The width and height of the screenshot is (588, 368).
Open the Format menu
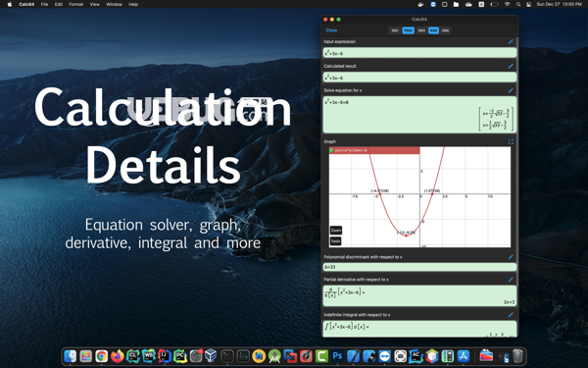point(76,4)
